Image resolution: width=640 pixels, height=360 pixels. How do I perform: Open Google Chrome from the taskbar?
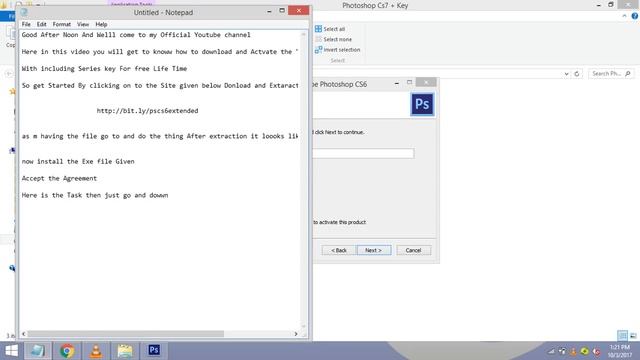coord(67,351)
